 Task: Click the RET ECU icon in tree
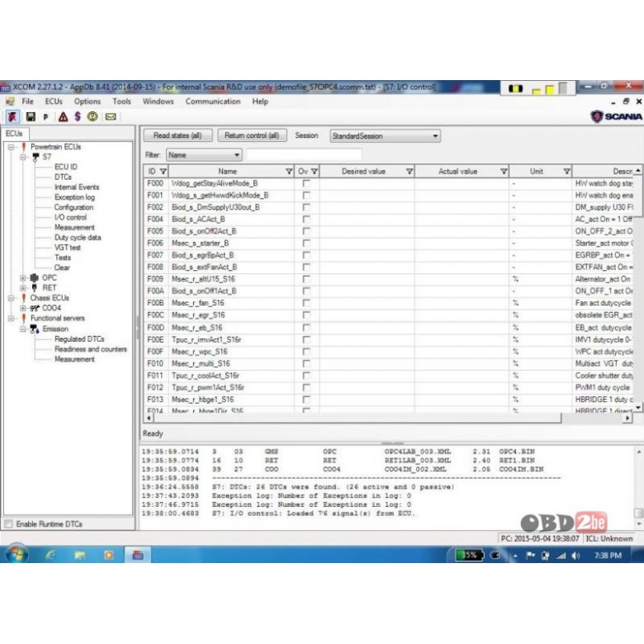35,288
